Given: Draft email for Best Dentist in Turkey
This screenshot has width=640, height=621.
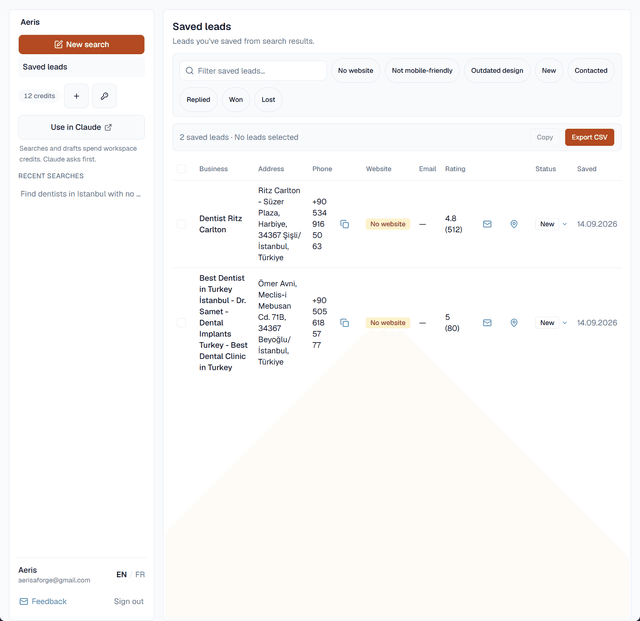Looking at the screenshot, I should (x=487, y=323).
